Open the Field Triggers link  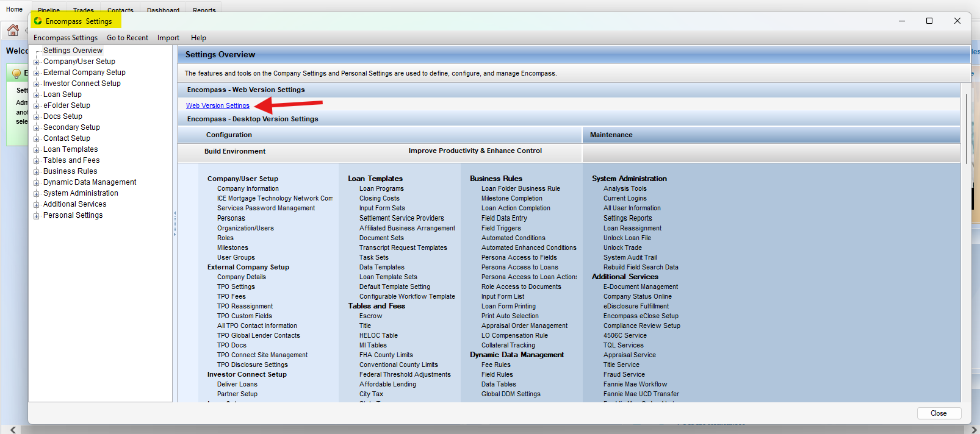tap(501, 228)
